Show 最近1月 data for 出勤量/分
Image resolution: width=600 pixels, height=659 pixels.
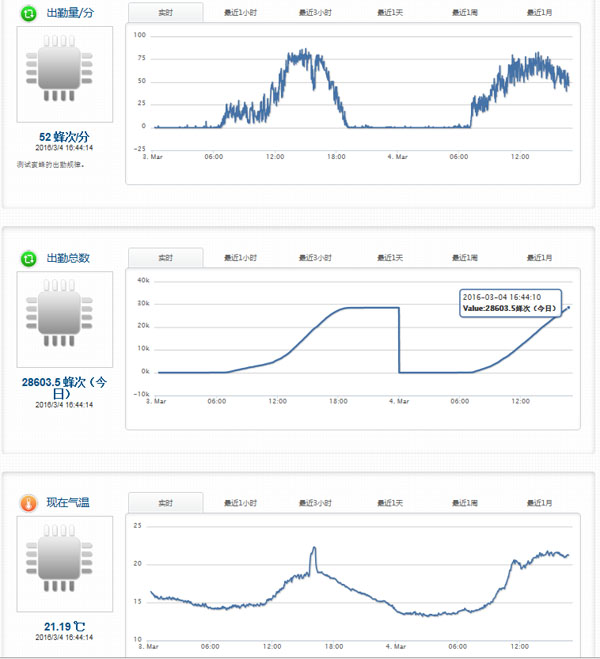pos(539,13)
